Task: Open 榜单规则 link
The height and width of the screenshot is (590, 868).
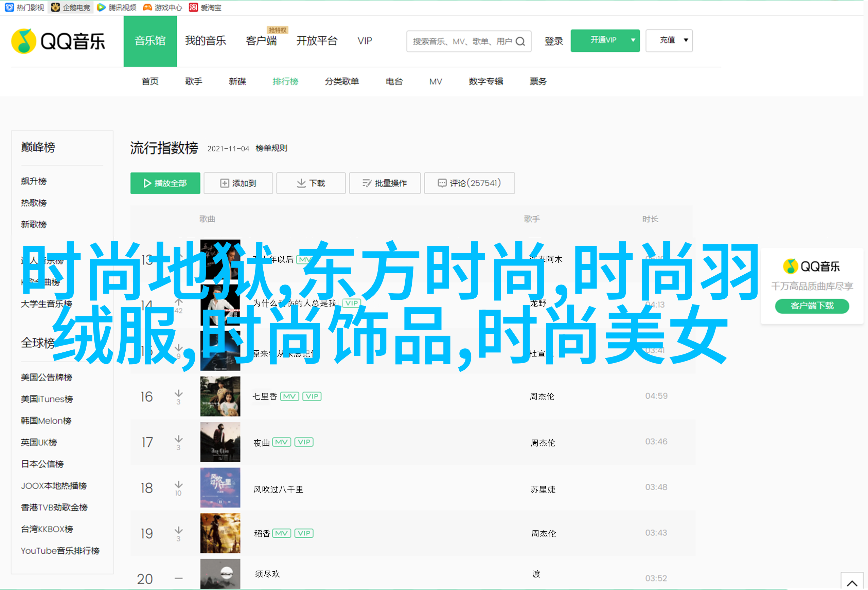Action: [x=271, y=148]
